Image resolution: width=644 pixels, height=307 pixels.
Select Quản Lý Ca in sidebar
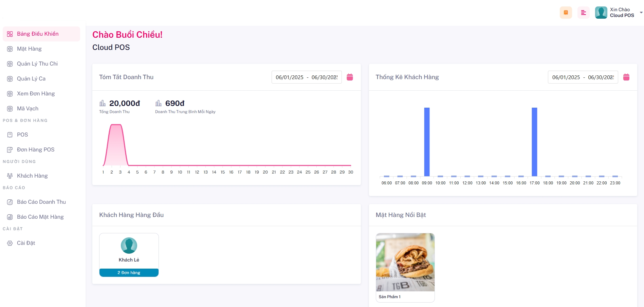click(31, 79)
